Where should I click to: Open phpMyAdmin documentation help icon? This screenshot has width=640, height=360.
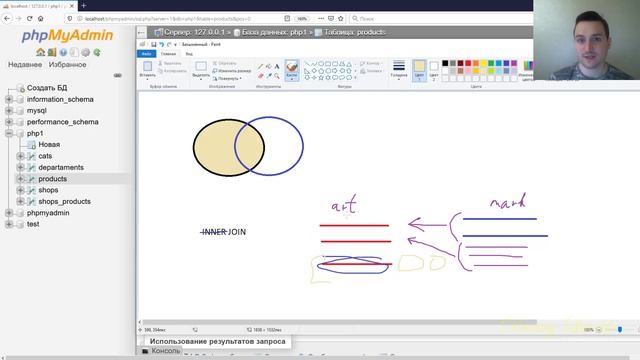point(63,52)
